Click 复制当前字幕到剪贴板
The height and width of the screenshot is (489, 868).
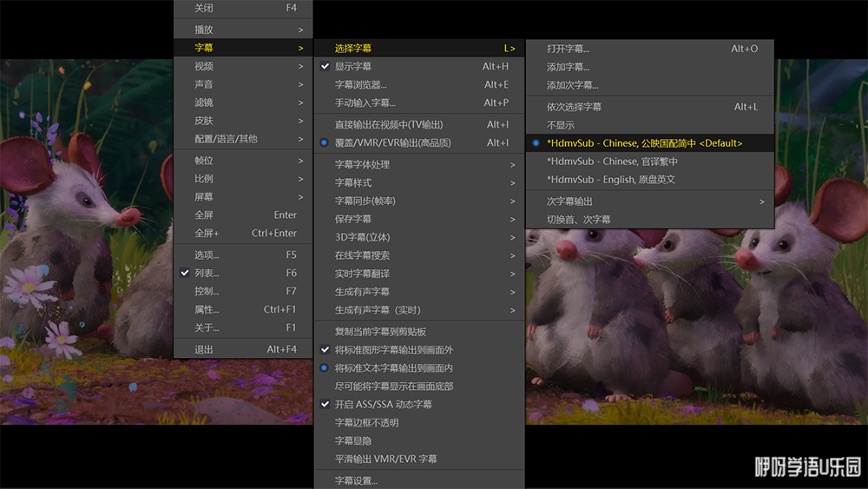point(380,332)
